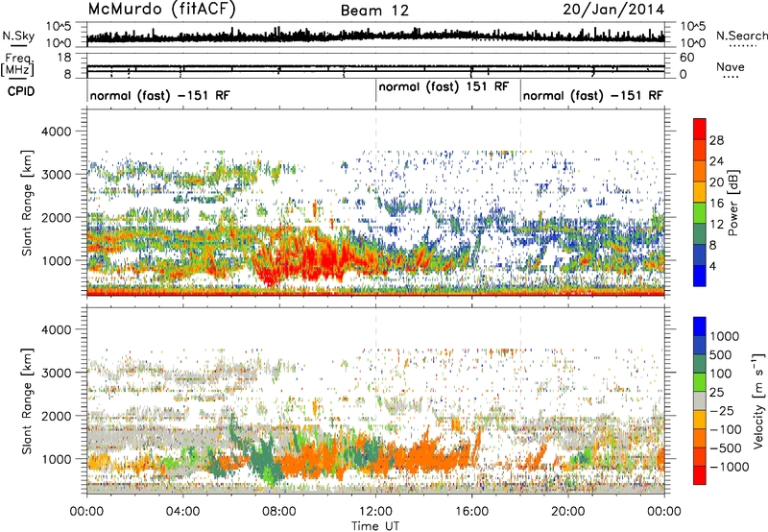Click the 20 dB colorbar label
768x532 pixels.
click(716, 182)
